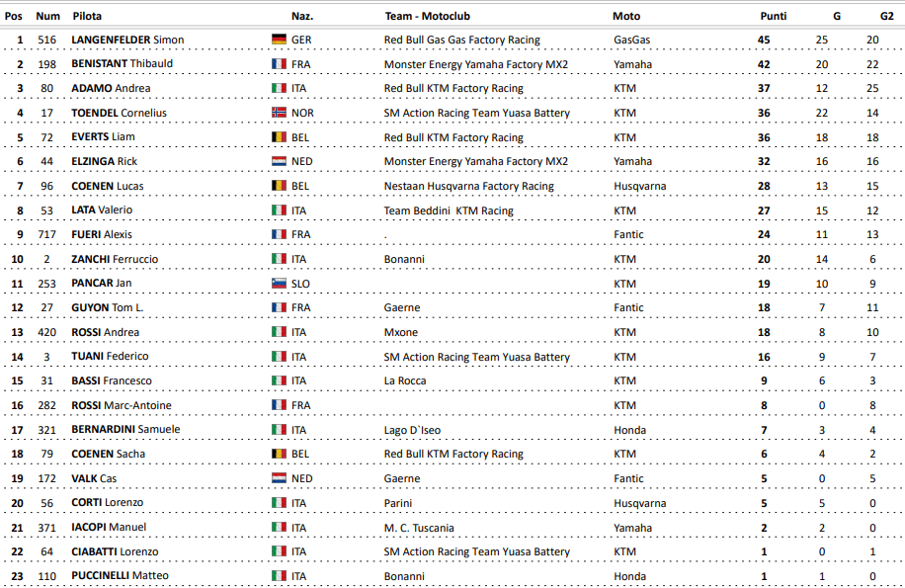
Task: Click the Belgian flag beside Everts Liam
Action: 279,137
